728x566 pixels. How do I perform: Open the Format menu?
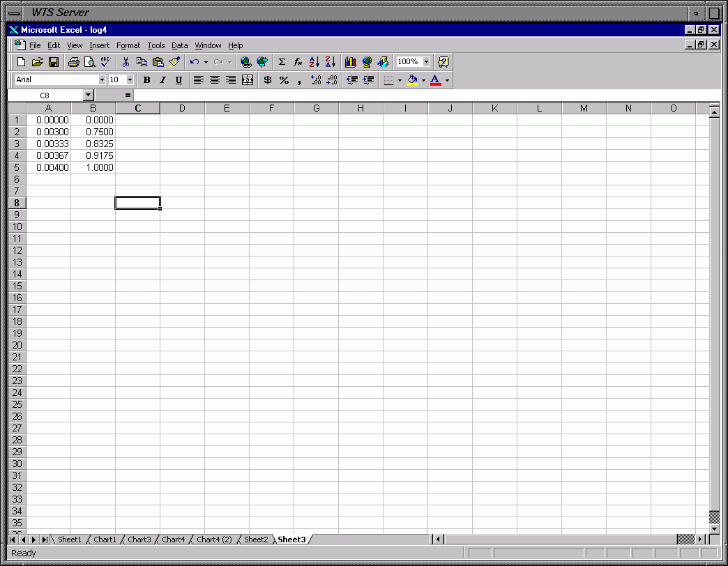pyautogui.click(x=128, y=45)
